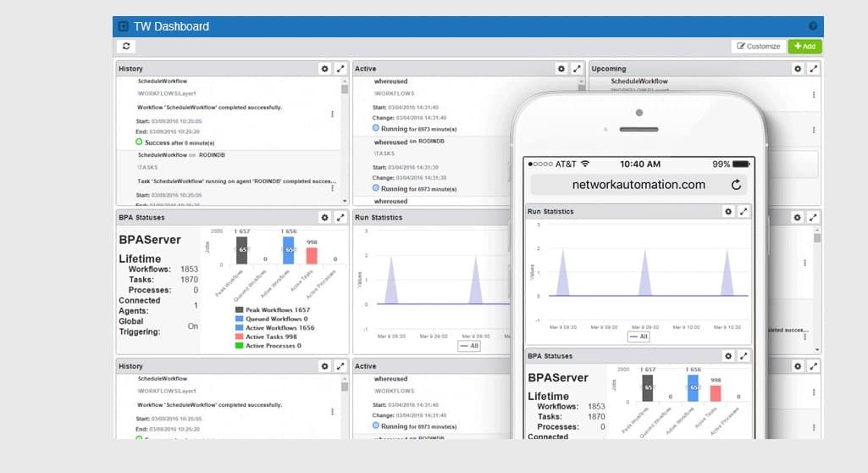
Task: Reload page in phone browser address bar
Action: [736, 185]
